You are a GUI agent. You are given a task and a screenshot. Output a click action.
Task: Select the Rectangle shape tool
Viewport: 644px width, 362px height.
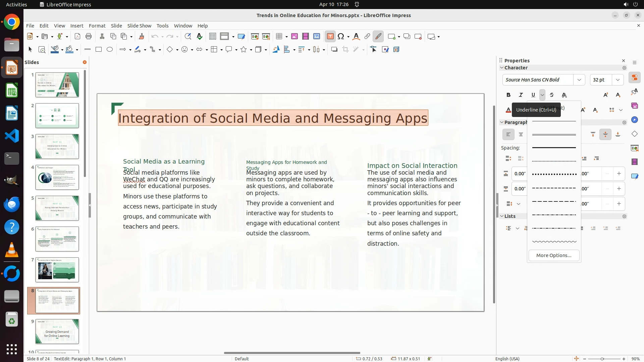pyautogui.click(x=99, y=50)
